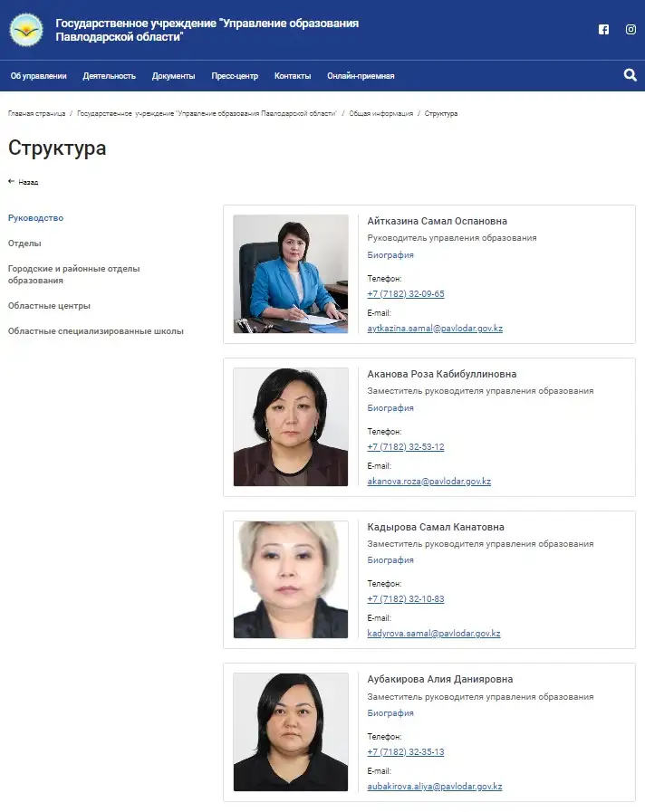645x812 pixels.
Task: Click email aytkazina.samal@pavlodar.gov.kz
Action: 435,329
